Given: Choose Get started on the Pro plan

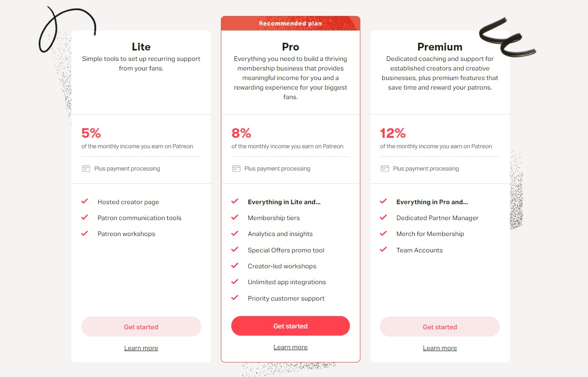Looking at the screenshot, I should click(290, 326).
